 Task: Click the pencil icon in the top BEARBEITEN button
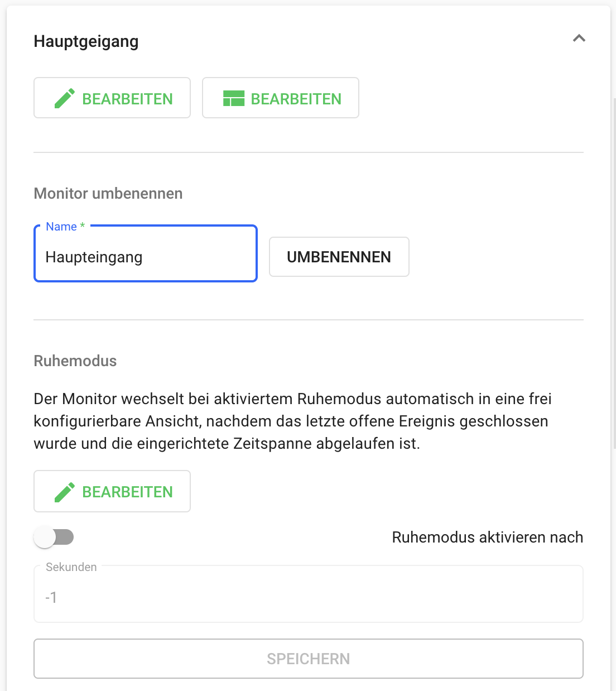(65, 98)
